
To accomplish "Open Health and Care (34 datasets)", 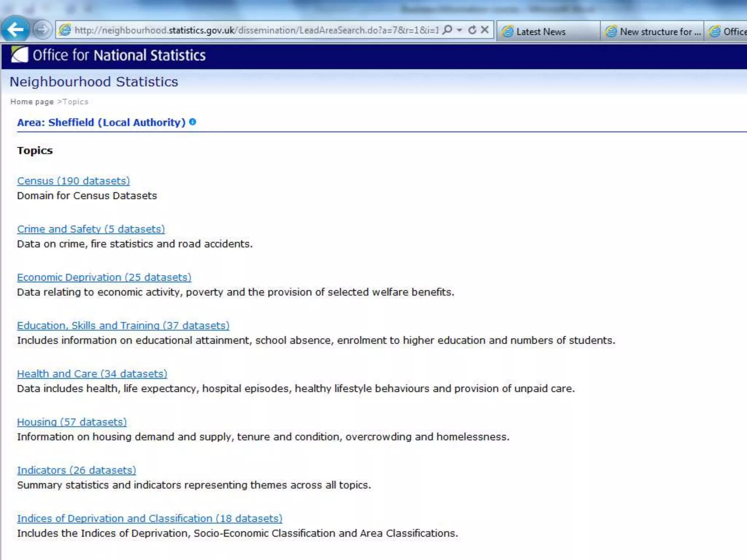I will (x=92, y=374).
